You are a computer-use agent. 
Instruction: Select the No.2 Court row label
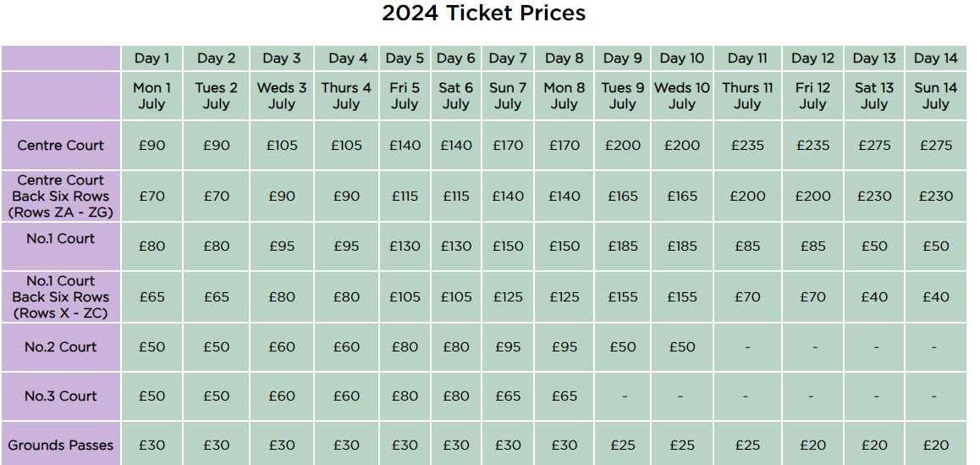[x=61, y=346]
